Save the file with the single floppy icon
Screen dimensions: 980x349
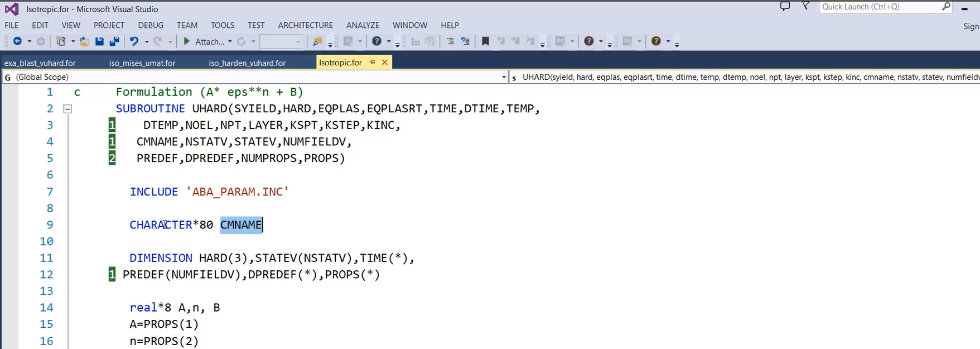[99, 41]
